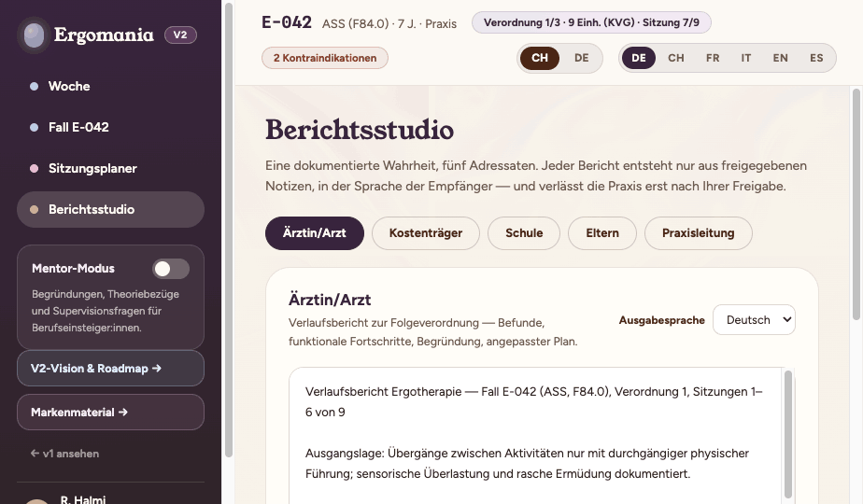Open the Ausgabesprache Deutsch dropdown
Screen dimensions: 863x504
coord(754,320)
